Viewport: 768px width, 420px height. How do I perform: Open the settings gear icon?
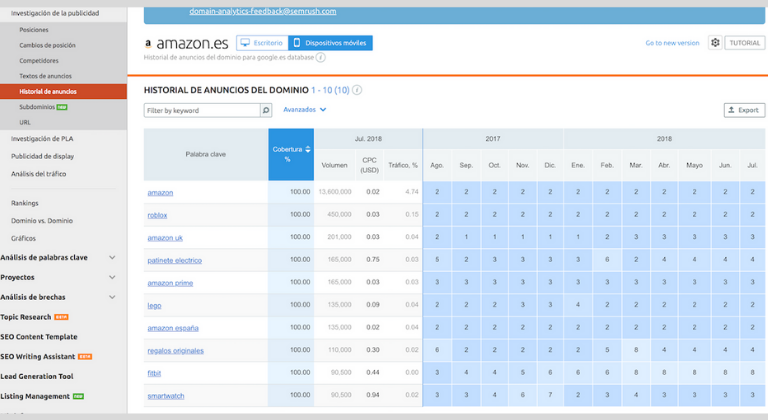click(x=715, y=43)
